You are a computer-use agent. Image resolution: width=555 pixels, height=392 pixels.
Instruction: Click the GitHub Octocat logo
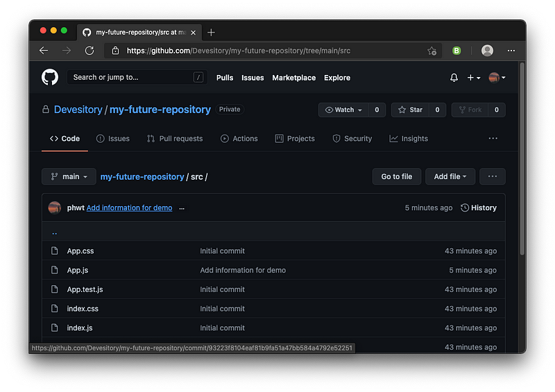tap(50, 77)
